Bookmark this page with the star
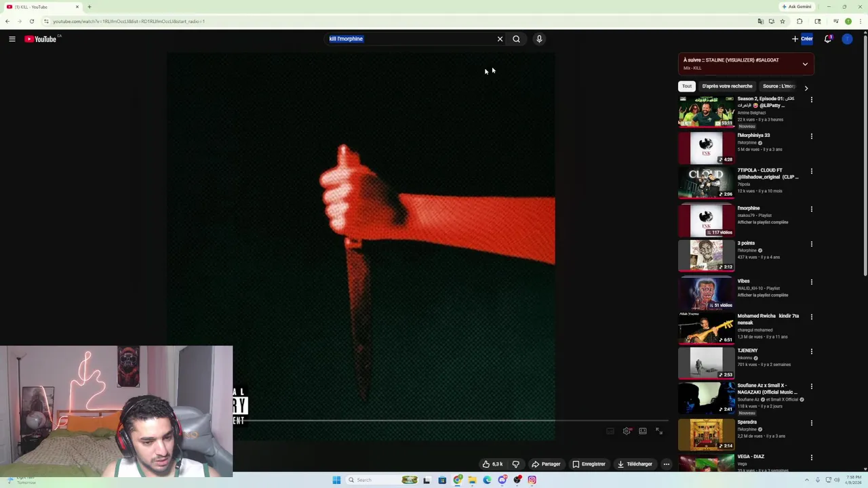This screenshot has height=488, width=868. click(782, 21)
